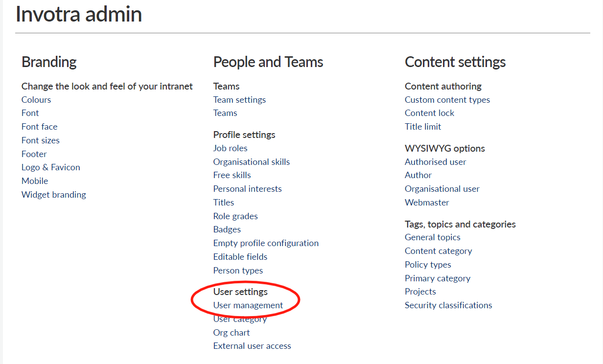Open the Primary category settings
The height and width of the screenshot is (364, 603).
click(437, 278)
